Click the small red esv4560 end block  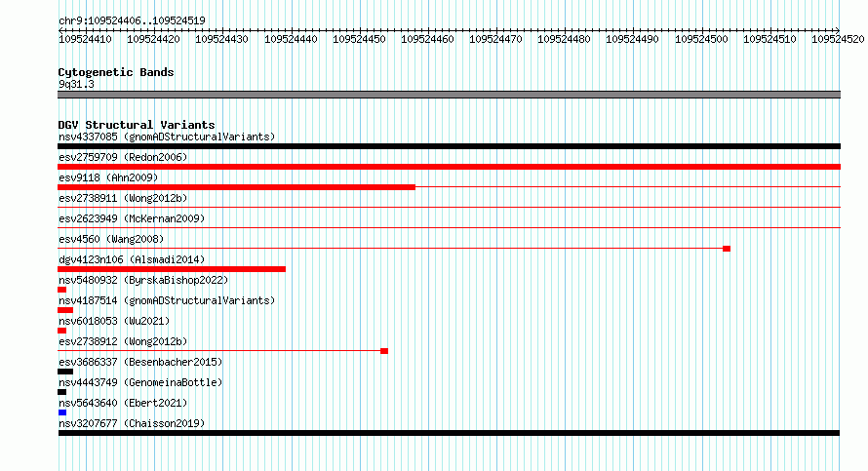pyautogui.click(x=727, y=249)
